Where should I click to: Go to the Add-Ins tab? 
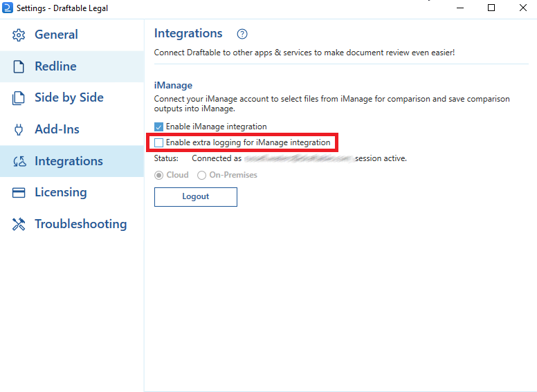(x=72, y=129)
